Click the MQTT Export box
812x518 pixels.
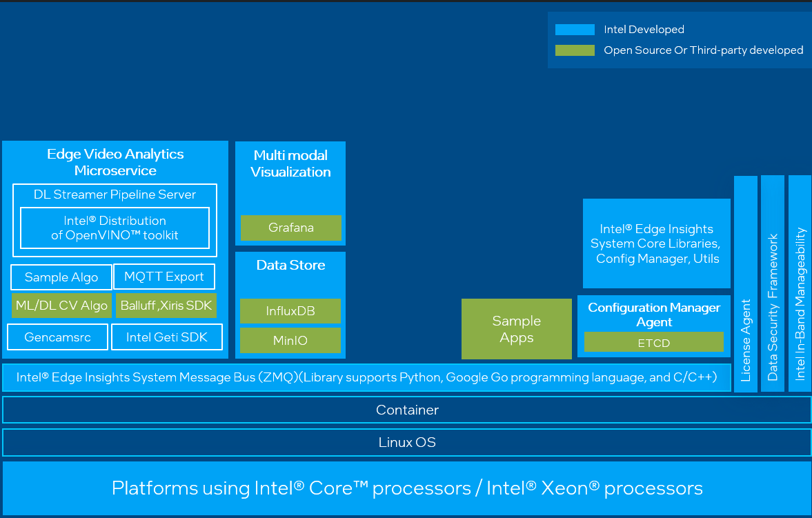pyautogui.click(x=164, y=277)
